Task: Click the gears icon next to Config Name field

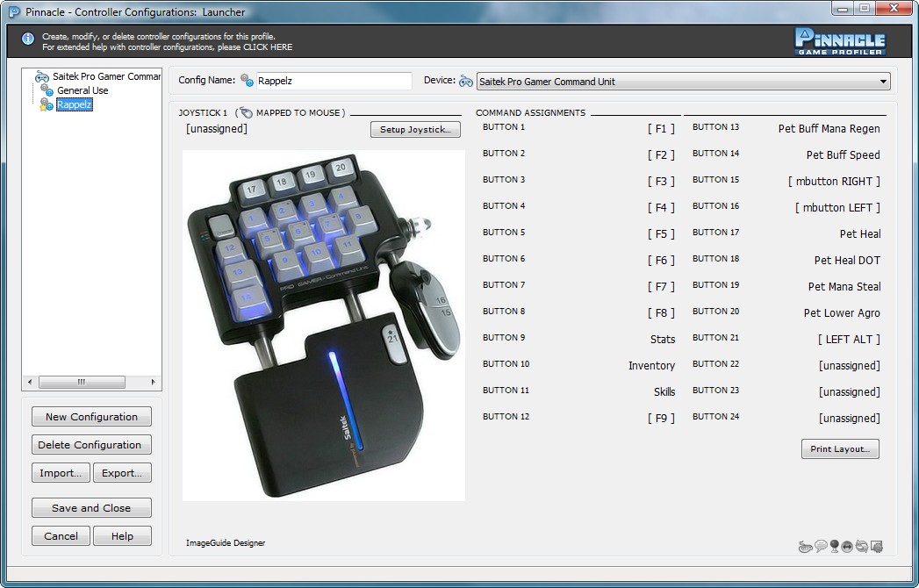Action: [247, 81]
